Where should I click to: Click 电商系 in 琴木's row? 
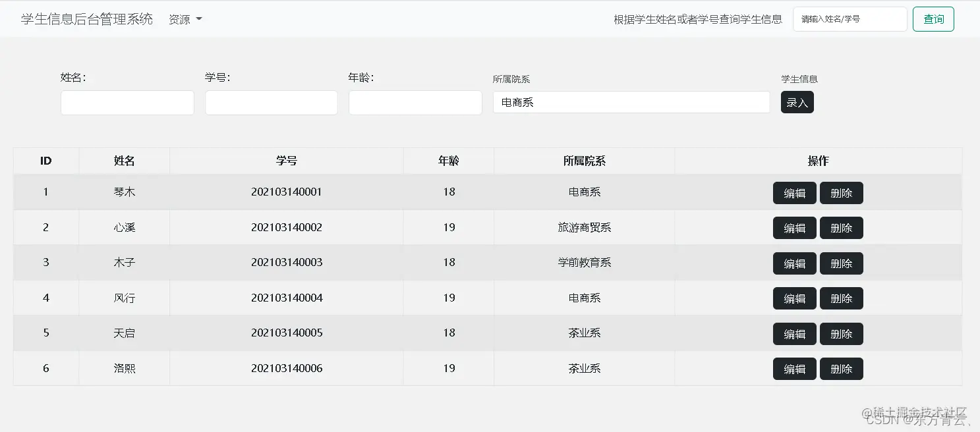(585, 192)
